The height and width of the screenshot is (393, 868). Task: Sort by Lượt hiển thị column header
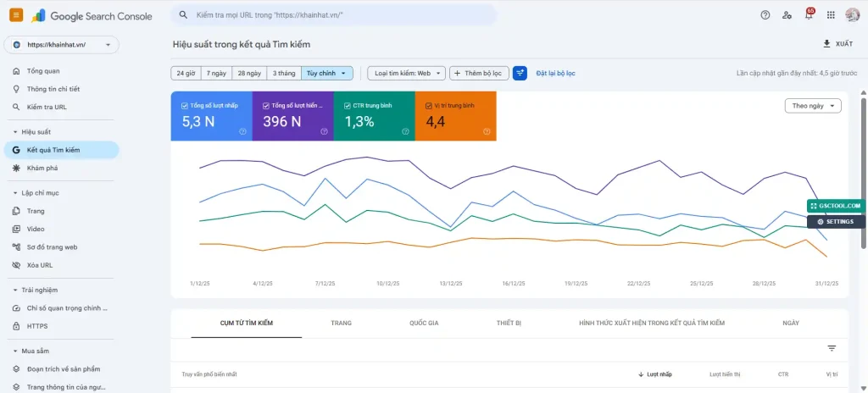coord(725,374)
